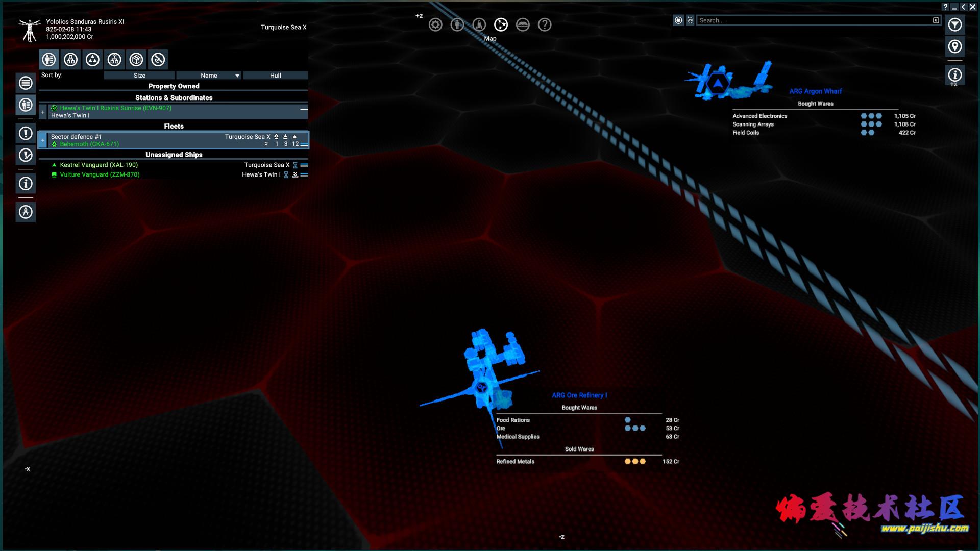Click the top-right help question mark button
This screenshot has height=551, width=980.
tap(946, 7)
